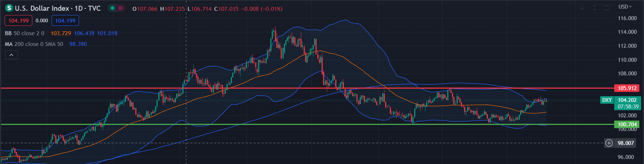This screenshot has height=164, width=644.
Task: Select the MA 200 close indicator legend
Action: [34, 44]
